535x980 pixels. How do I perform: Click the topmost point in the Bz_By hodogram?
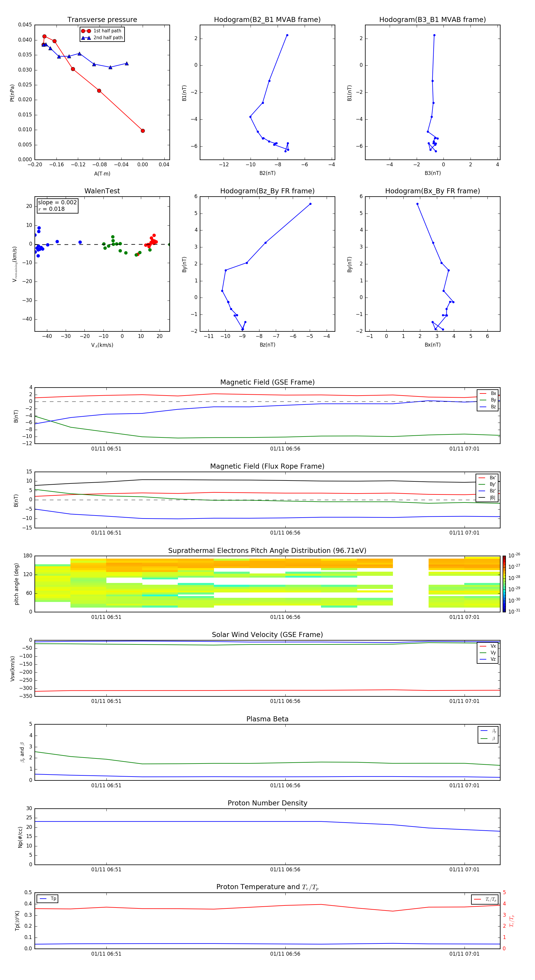click(310, 204)
